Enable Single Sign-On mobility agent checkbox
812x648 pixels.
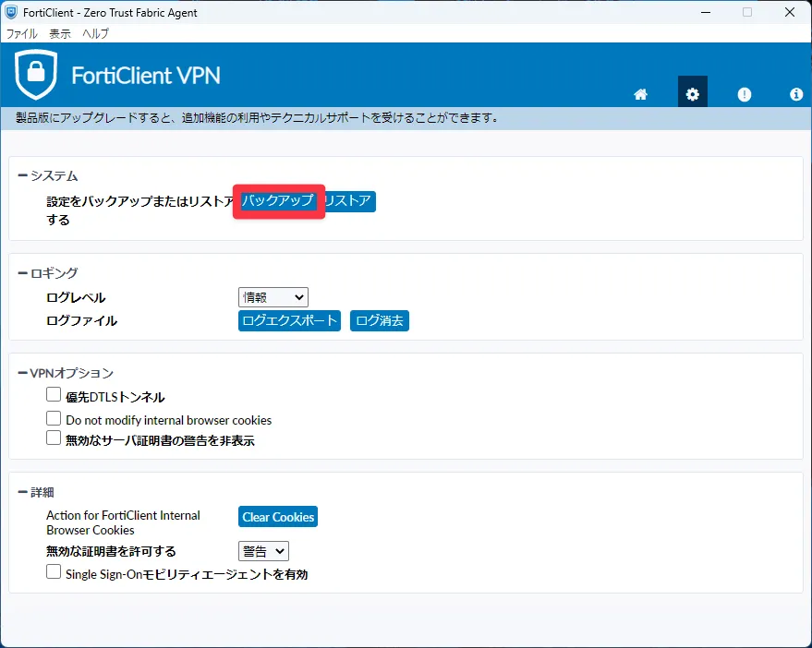(54, 572)
